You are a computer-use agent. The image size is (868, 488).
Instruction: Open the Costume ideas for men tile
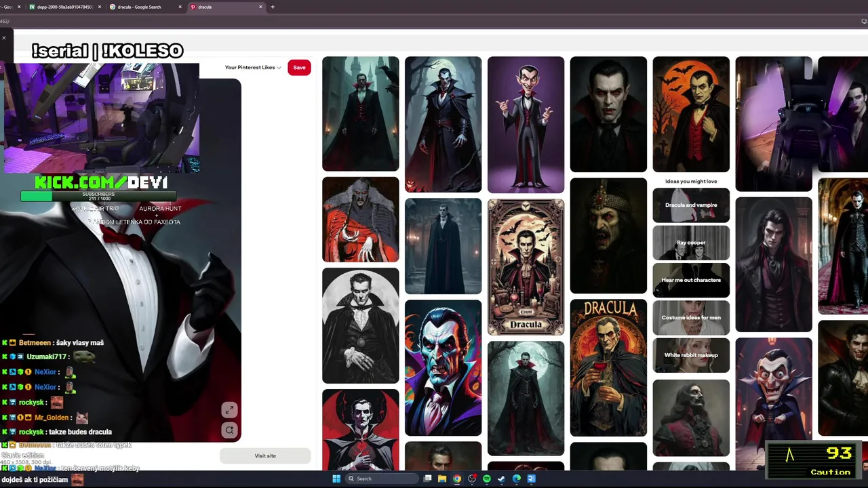coord(691,318)
